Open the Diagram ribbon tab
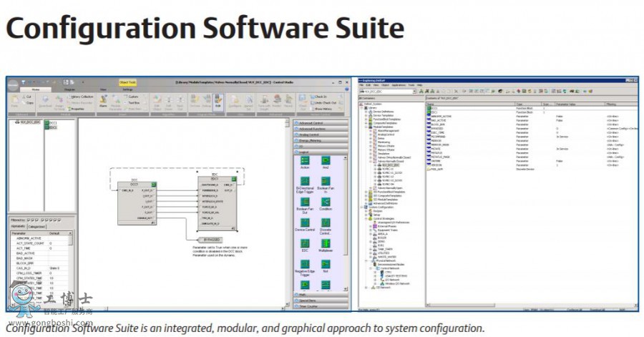The image size is (644, 337). click(x=65, y=89)
